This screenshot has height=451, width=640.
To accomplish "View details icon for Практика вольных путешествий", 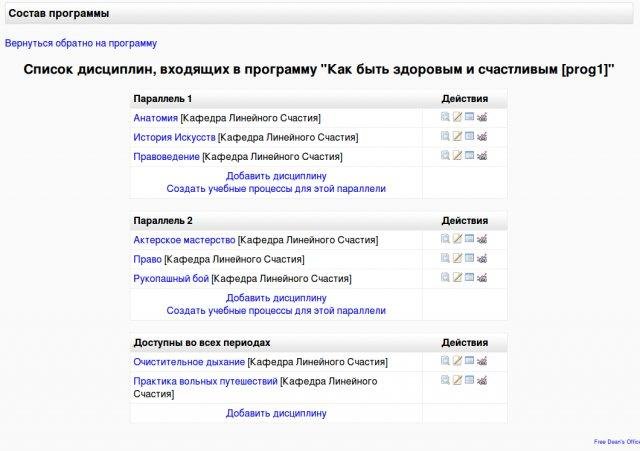I will pyautogui.click(x=445, y=380).
